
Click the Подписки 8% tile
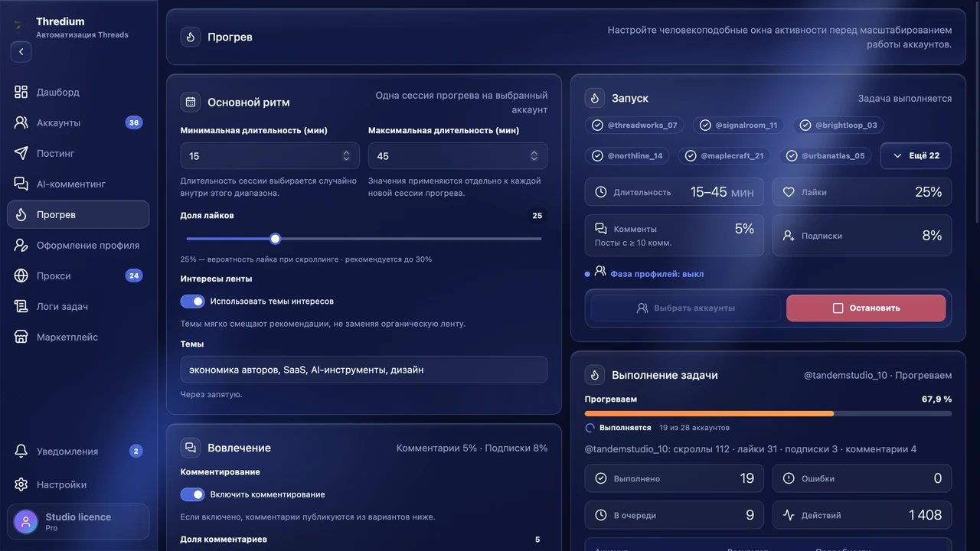click(x=862, y=235)
